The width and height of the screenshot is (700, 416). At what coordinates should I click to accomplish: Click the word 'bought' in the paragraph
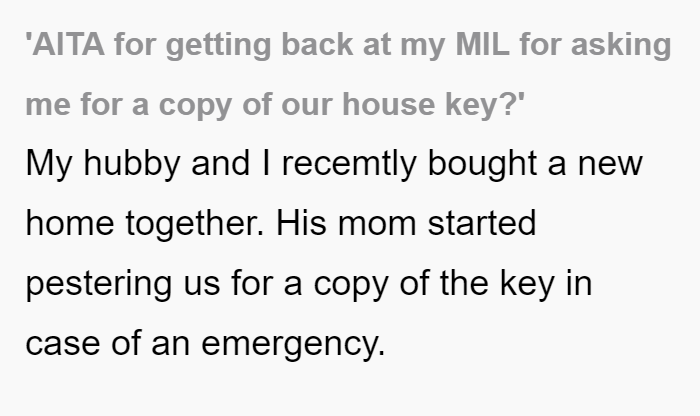pyautogui.click(x=482, y=164)
